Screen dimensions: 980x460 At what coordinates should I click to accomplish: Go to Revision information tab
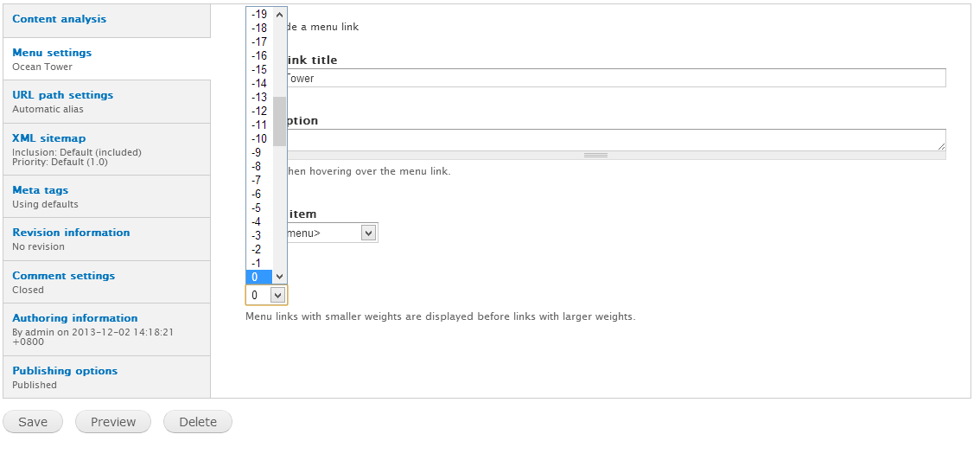pos(71,233)
